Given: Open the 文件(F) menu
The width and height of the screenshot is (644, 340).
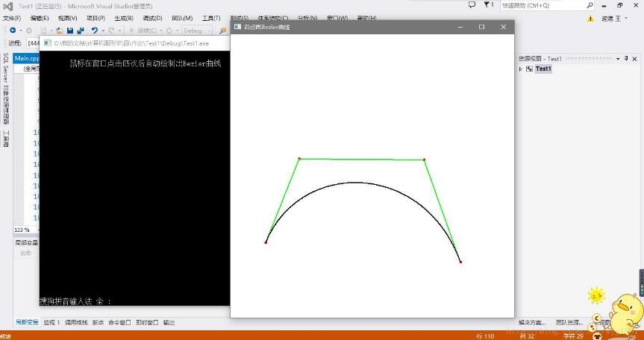Looking at the screenshot, I should 12,19.
